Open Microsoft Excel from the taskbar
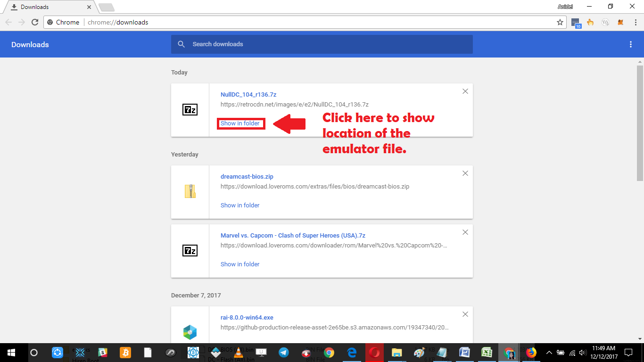Screen dimensions: 644x362 tap(487, 353)
